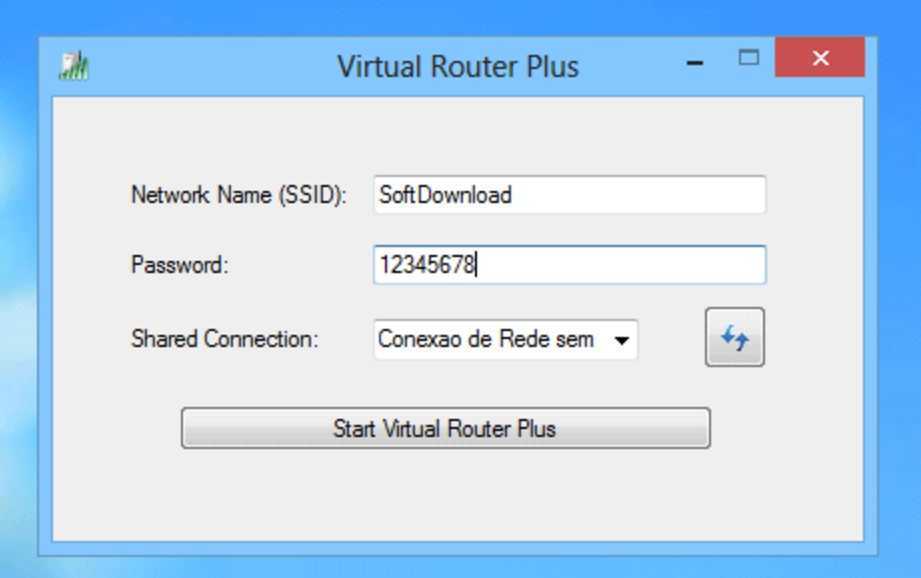
Task: Focus the Network Name (SSID) field
Action: point(570,194)
